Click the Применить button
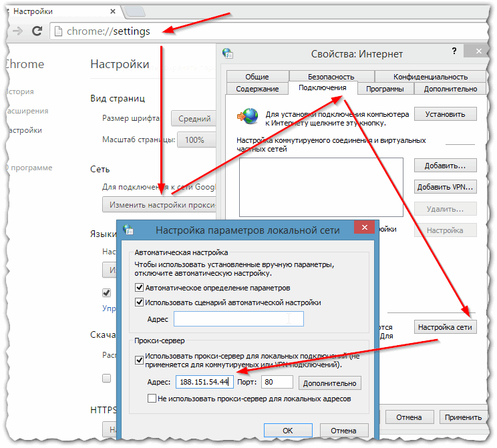This screenshot has height=448, width=497. (x=463, y=417)
